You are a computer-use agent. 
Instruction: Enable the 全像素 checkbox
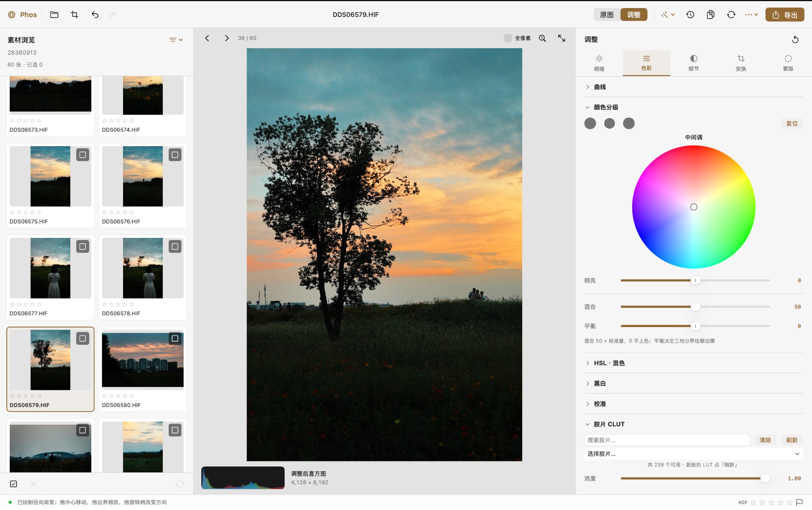[x=508, y=38]
